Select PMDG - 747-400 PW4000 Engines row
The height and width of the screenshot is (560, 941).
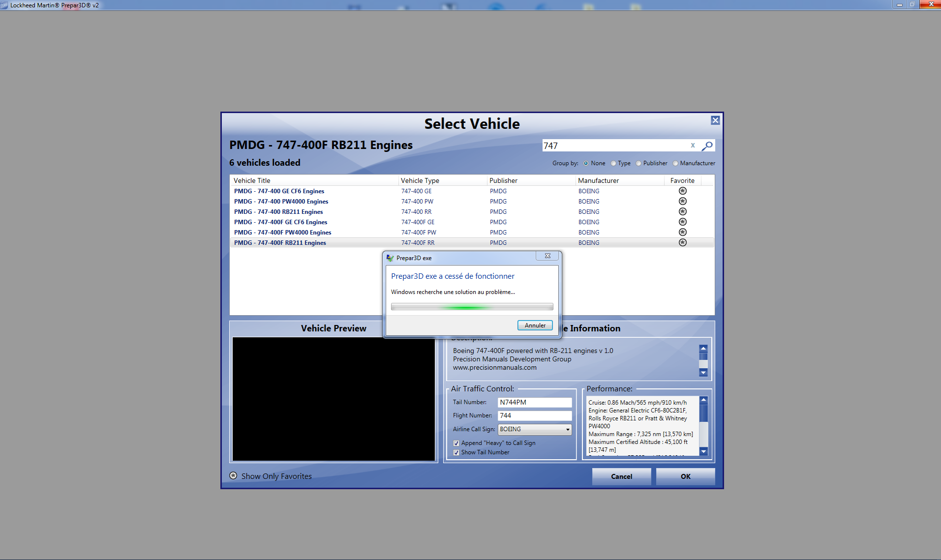coord(472,201)
